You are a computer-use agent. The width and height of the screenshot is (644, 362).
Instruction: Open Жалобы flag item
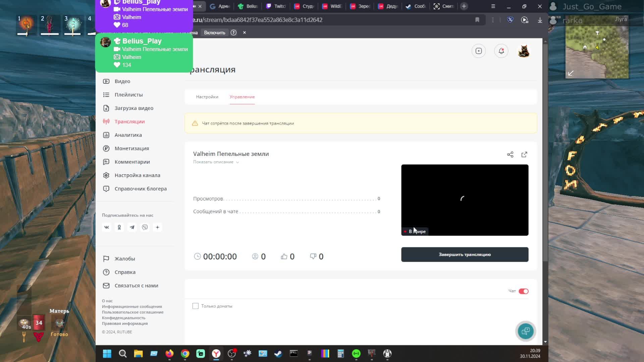click(119, 259)
